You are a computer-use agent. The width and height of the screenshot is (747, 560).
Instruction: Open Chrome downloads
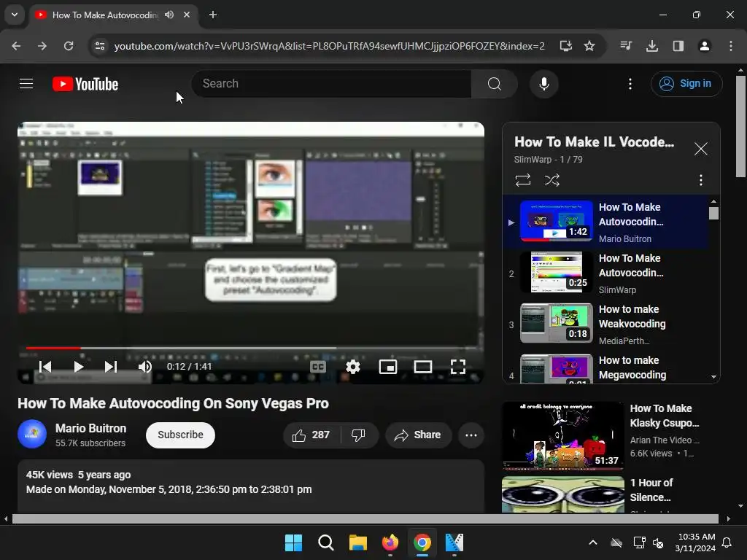pos(651,46)
